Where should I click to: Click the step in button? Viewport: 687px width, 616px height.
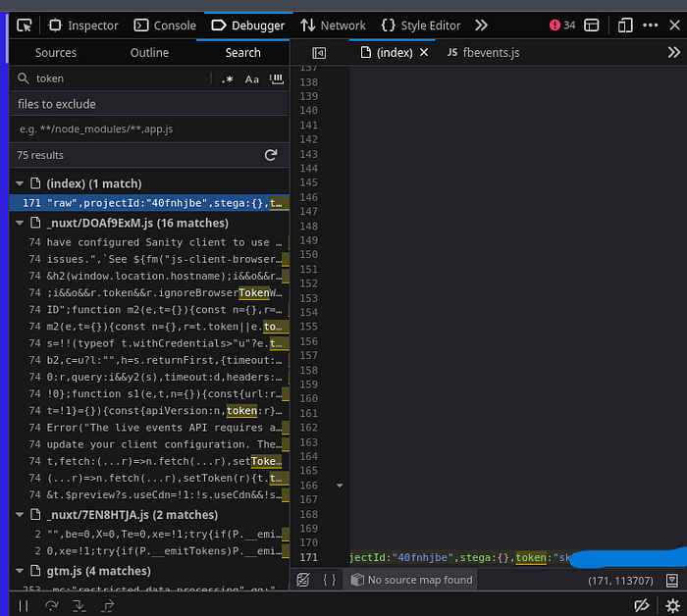click(79, 605)
